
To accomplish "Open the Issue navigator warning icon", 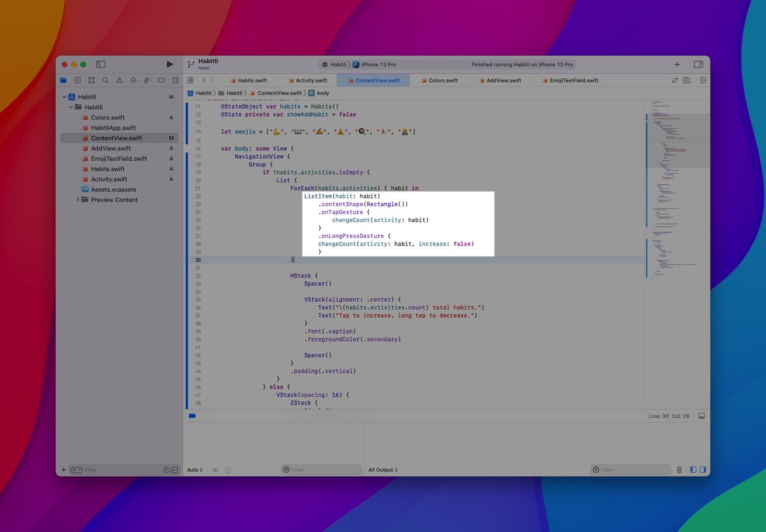I will 119,80.
